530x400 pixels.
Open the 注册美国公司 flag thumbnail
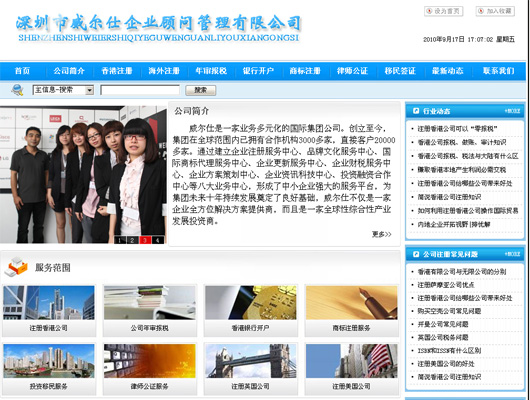coord(352,361)
